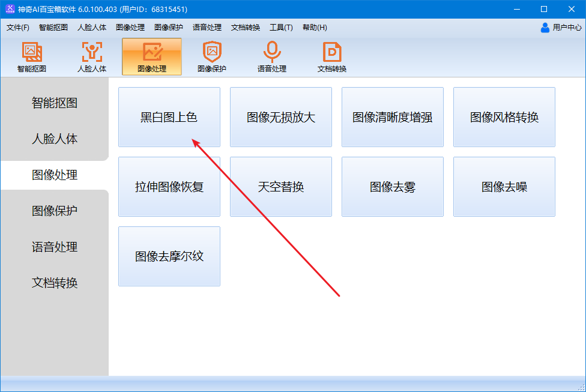Click the 图像处理 toolbar icon
Viewport: 586px width, 392px height.
pyautogui.click(x=152, y=57)
